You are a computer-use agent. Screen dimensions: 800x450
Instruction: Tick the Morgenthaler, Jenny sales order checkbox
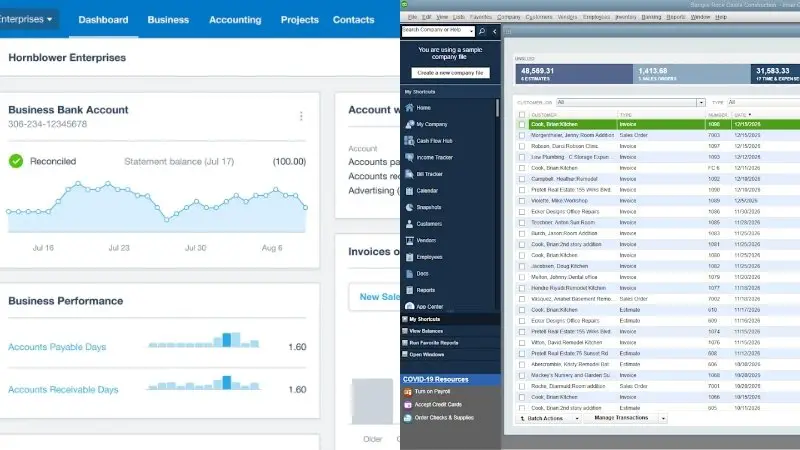pyautogui.click(x=522, y=135)
